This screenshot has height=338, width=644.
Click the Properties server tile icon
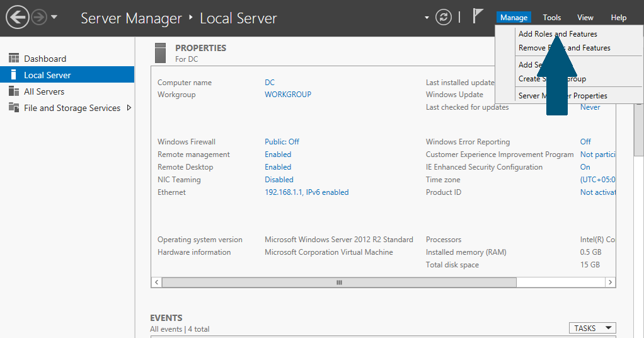point(160,53)
